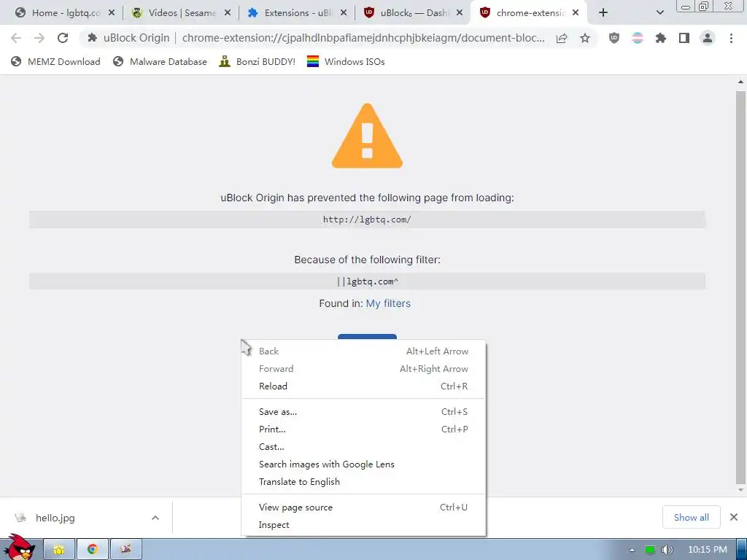
Task: Click the scrollbar up arrow
Action: (740, 82)
